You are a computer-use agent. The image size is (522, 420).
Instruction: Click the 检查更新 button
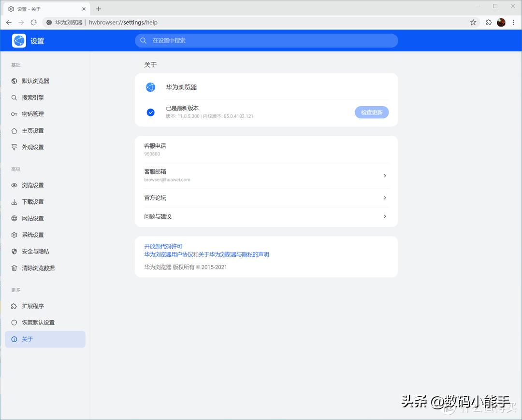372,112
